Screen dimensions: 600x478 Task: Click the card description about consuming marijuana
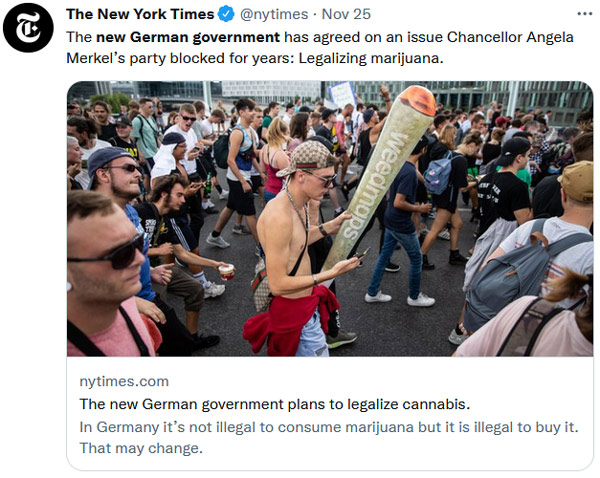tap(329, 427)
